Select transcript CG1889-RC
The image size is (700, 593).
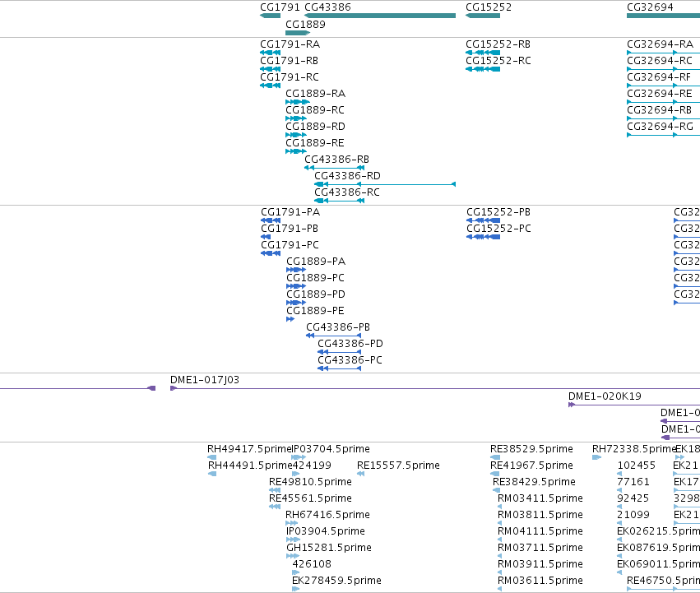(x=296, y=118)
